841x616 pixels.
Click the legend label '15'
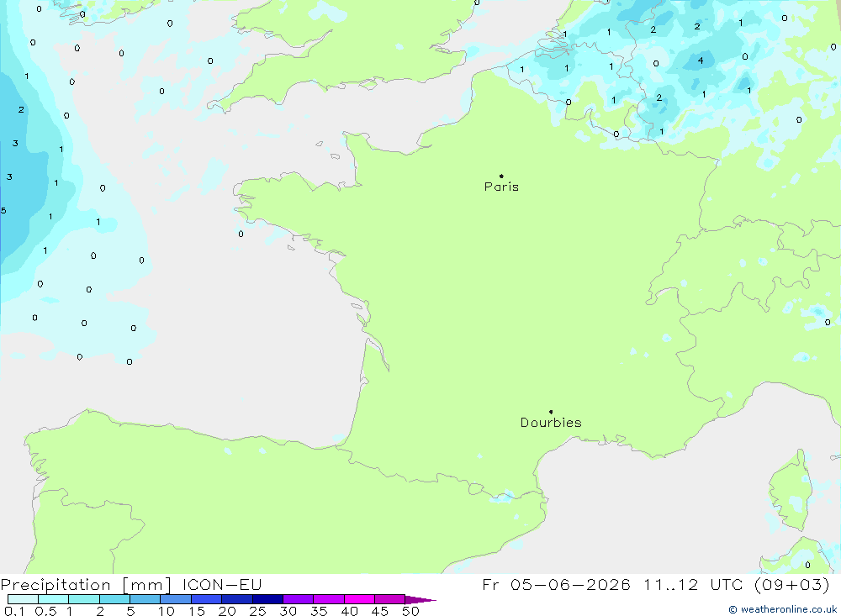click(197, 611)
